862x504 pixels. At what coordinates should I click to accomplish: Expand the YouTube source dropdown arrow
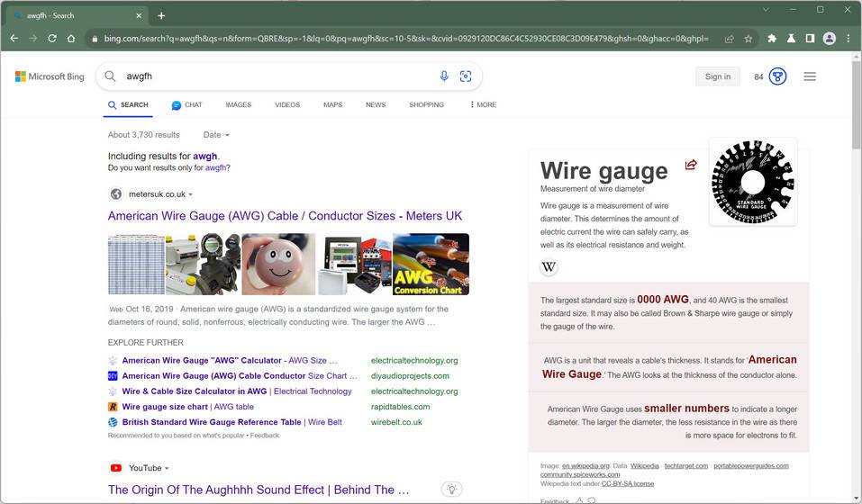click(167, 468)
